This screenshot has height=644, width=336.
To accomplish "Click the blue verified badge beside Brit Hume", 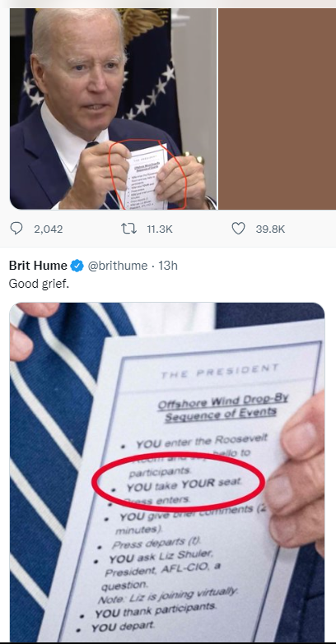I will click(x=77, y=266).
